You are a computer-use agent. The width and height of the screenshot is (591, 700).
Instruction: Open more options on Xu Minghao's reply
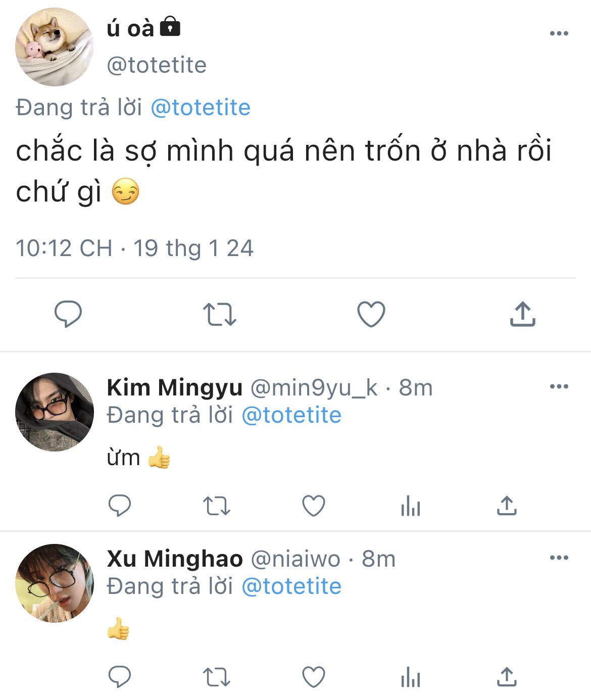(x=559, y=558)
